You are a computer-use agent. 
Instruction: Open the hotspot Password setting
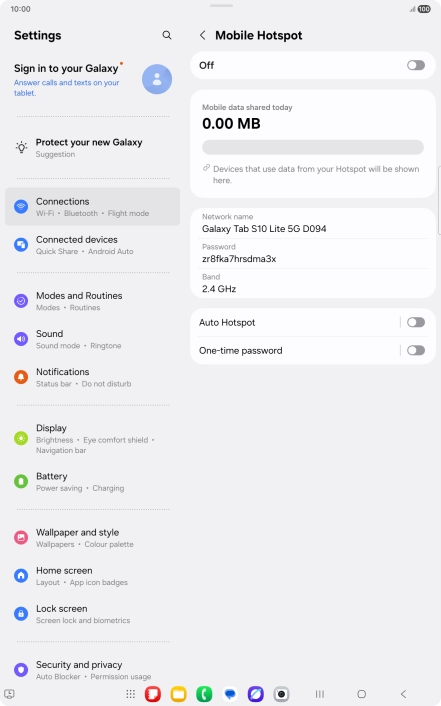313,253
